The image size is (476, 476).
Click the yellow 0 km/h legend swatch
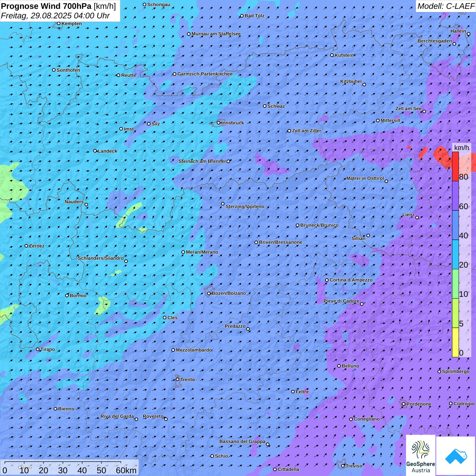(455, 342)
